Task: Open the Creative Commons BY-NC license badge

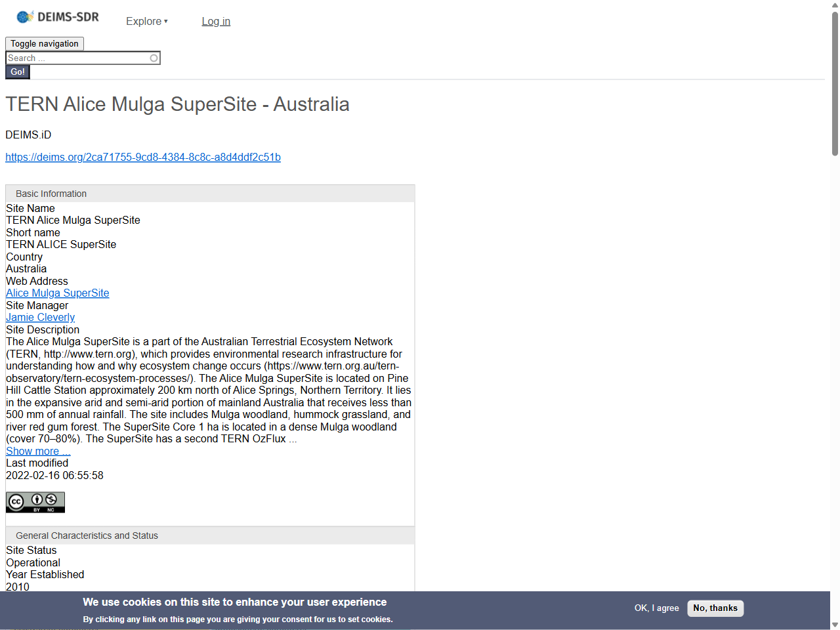Action: click(35, 503)
